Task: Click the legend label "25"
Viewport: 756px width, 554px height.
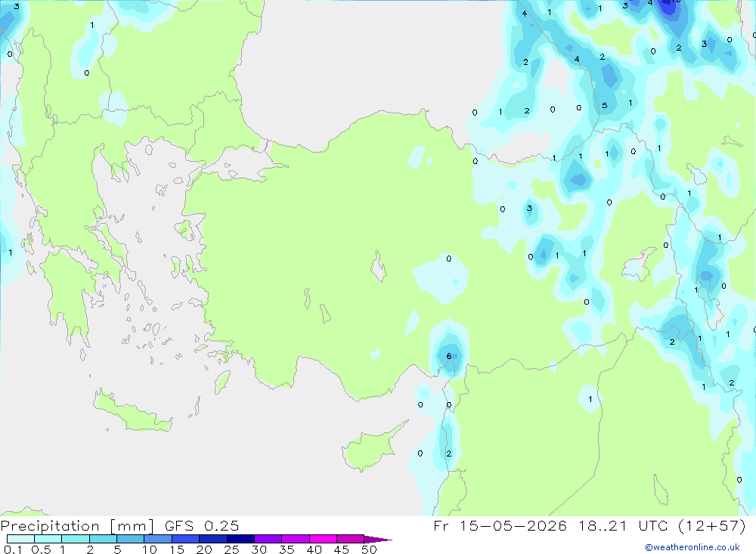Action: (x=231, y=549)
